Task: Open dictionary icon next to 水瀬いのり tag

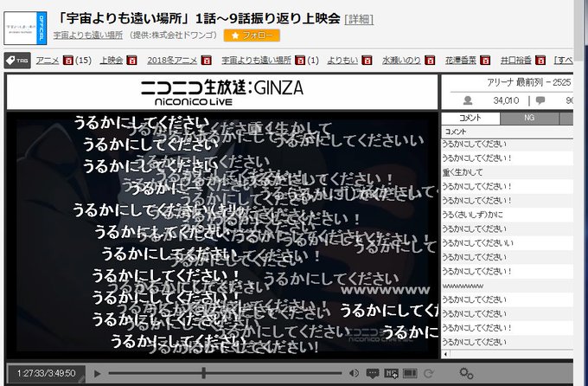Action: [430, 60]
